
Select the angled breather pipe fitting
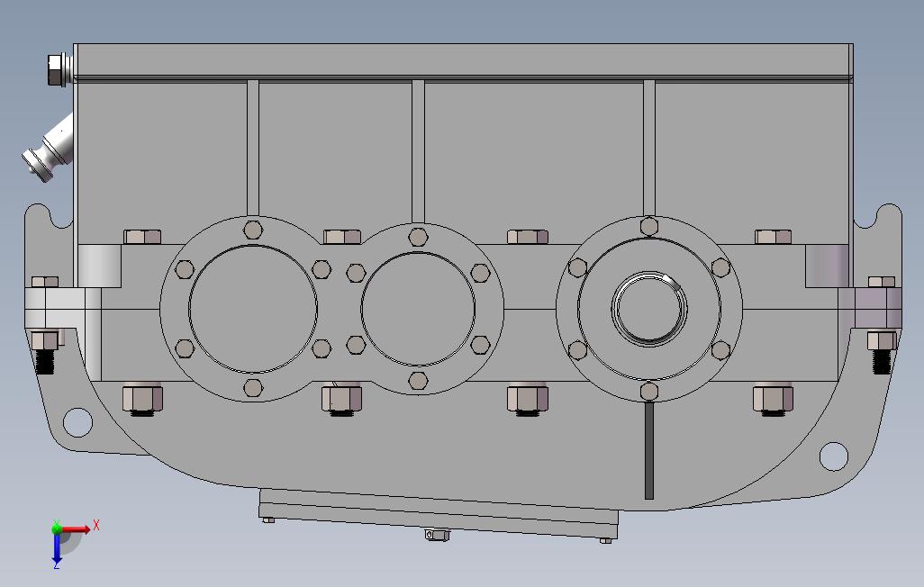pos(49,149)
